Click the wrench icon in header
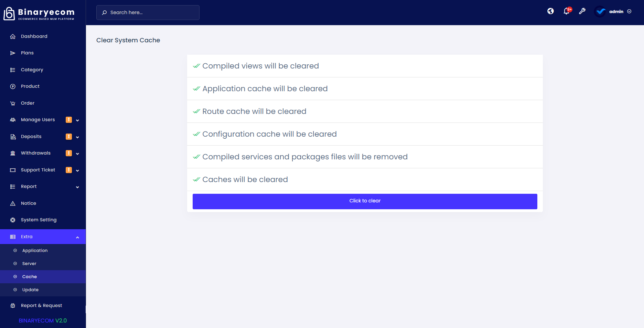 click(582, 11)
